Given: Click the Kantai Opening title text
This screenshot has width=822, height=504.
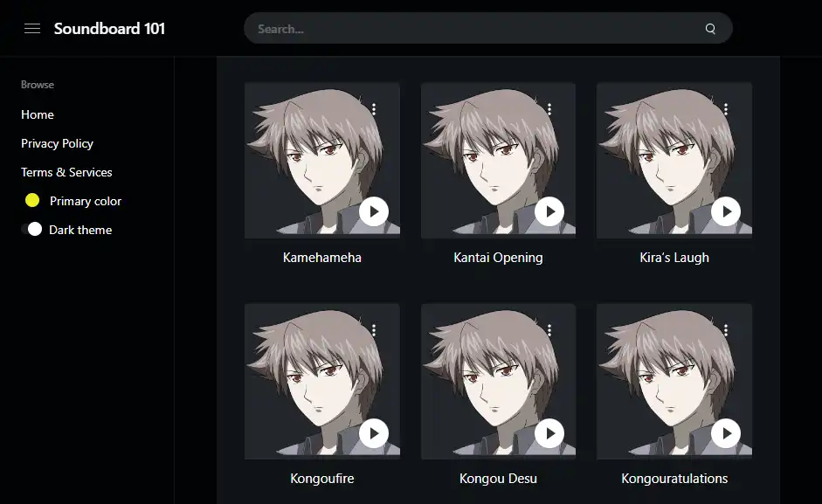Looking at the screenshot, I should [x=498, y=258].
